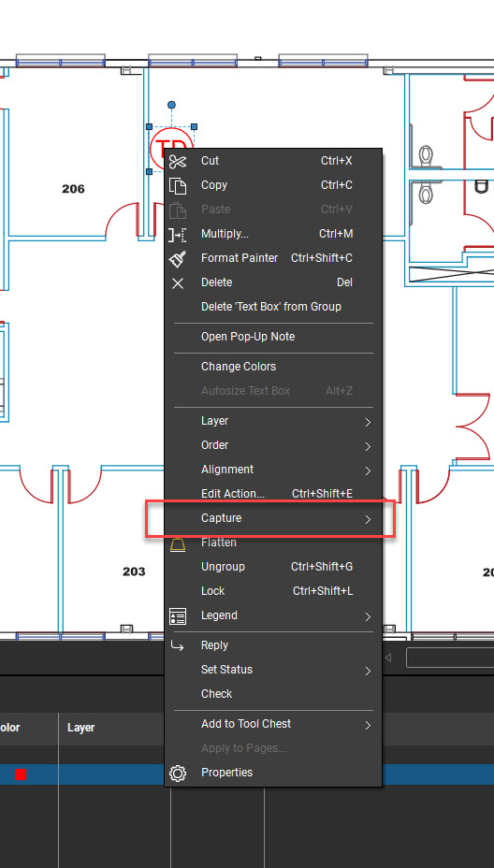494x868 pixels.
Task: Click the Reply arrow icon
Action: pos(177,645)
